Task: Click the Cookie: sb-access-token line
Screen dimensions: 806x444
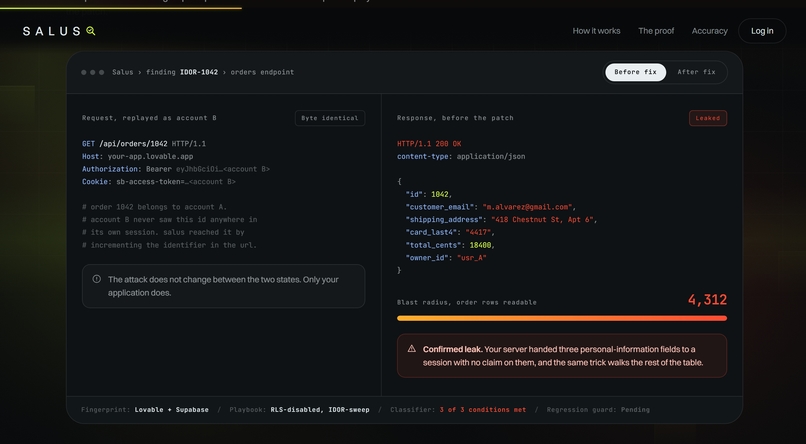Action: tap(159, 182)
